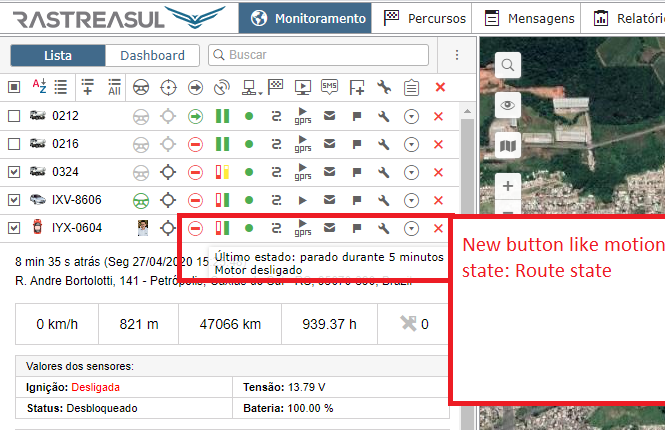Image resolution: width=665 pixels, height=430 pixels.
Task: Open send message envelope for unit 0216
Action: (x=329, y=144)
